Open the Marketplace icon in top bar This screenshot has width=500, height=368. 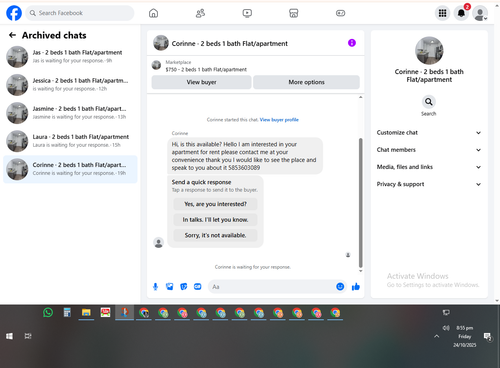pos(294,13)
